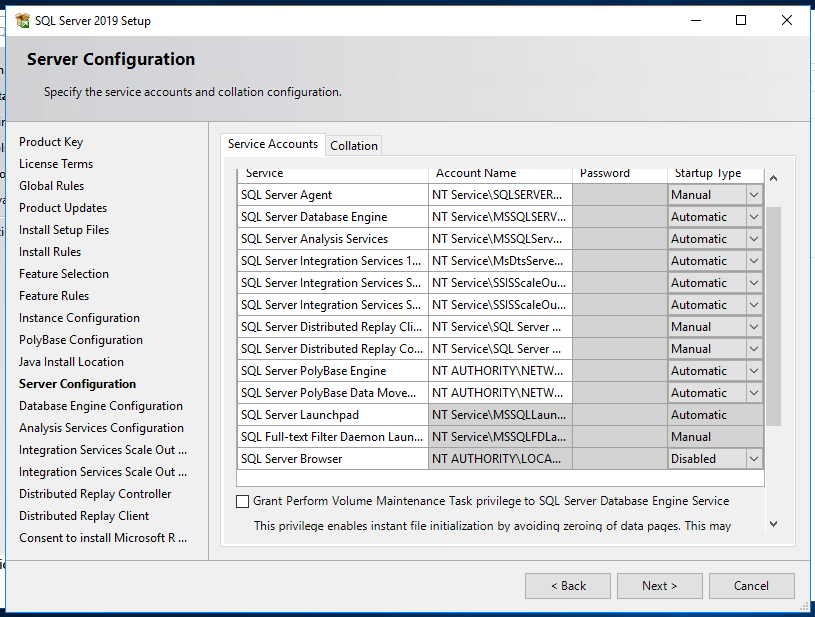Expand Startup Type for SQL Server Database Engine
The height and width of the screenshot is (617, 815).
(x=754, y=217)
